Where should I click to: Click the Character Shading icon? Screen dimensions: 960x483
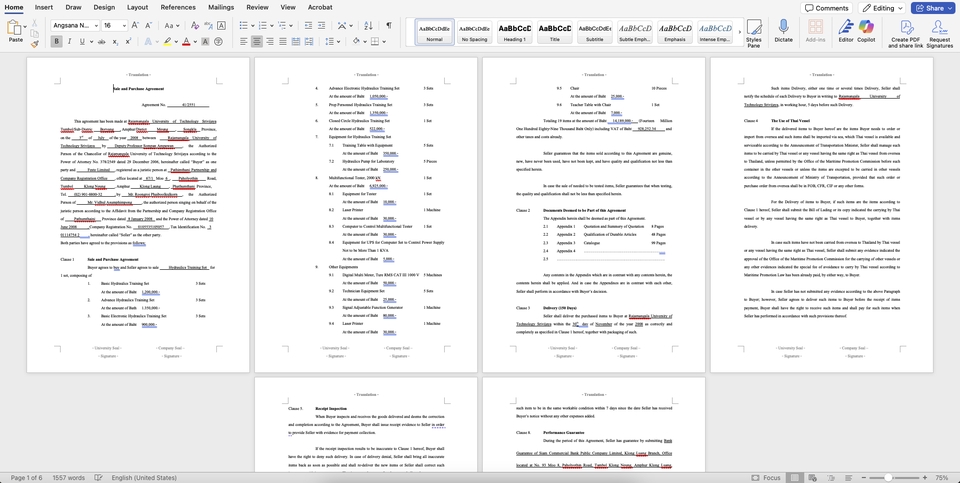(205, 42)
